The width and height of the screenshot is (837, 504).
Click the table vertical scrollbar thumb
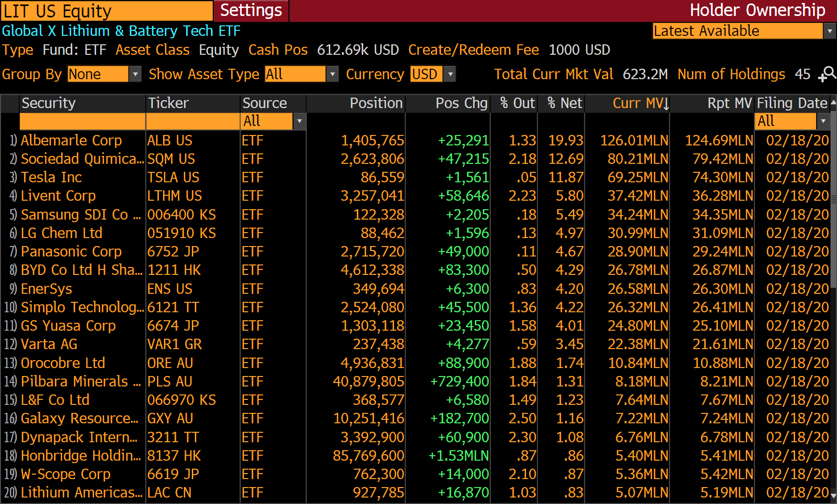[x=834, y=199]
